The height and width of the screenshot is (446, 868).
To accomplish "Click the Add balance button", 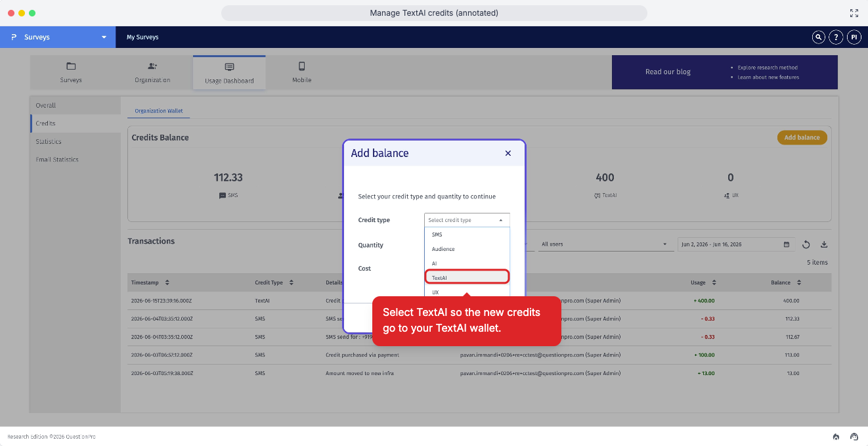I will [x=802, y=137].
